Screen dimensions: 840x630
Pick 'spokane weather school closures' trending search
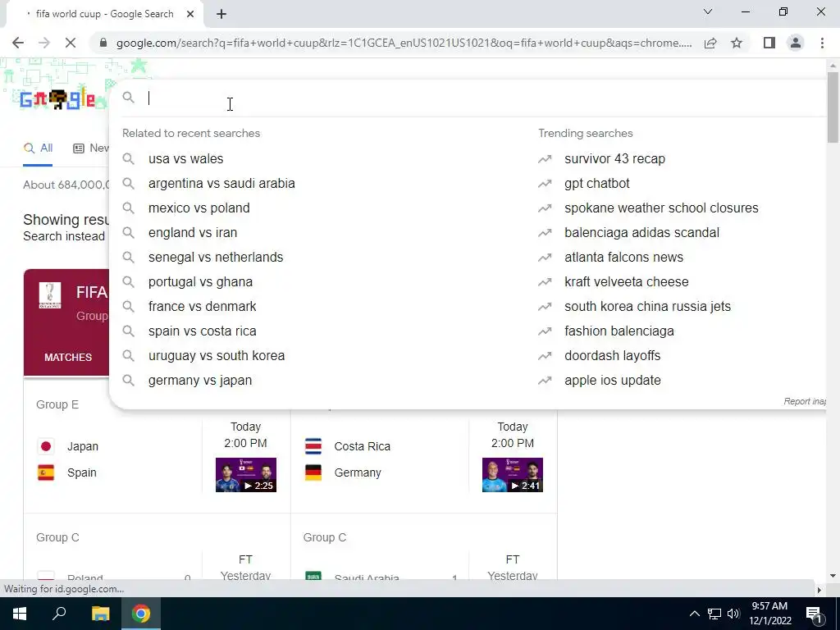[x=662, y=208]
